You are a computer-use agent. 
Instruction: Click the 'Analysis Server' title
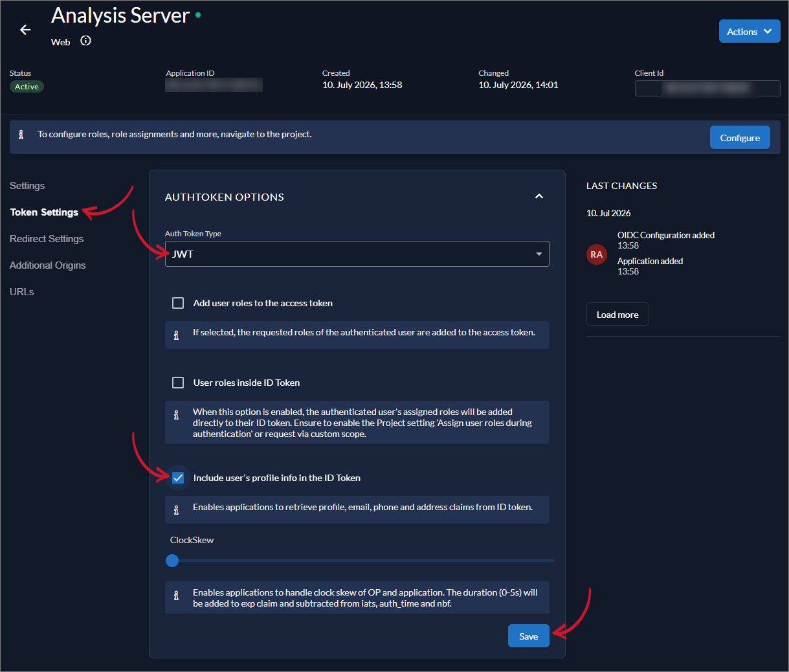pyautogui.click(x=120, y=16)
